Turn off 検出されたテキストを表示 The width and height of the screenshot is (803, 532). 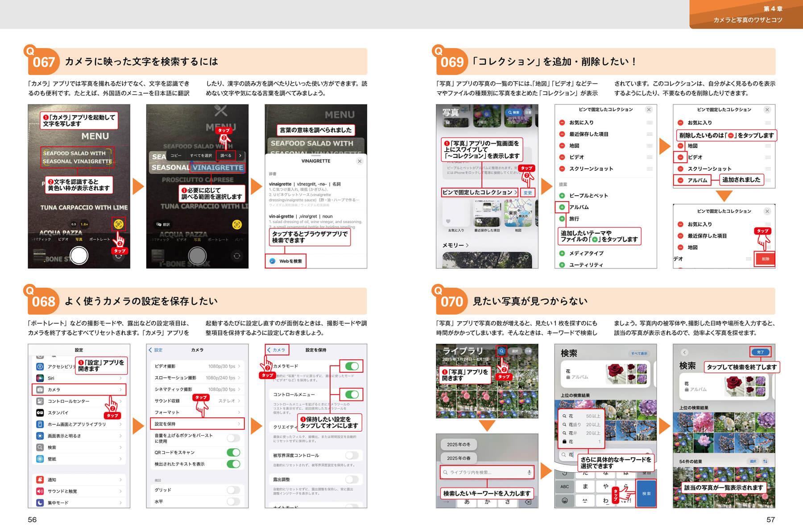233,464
